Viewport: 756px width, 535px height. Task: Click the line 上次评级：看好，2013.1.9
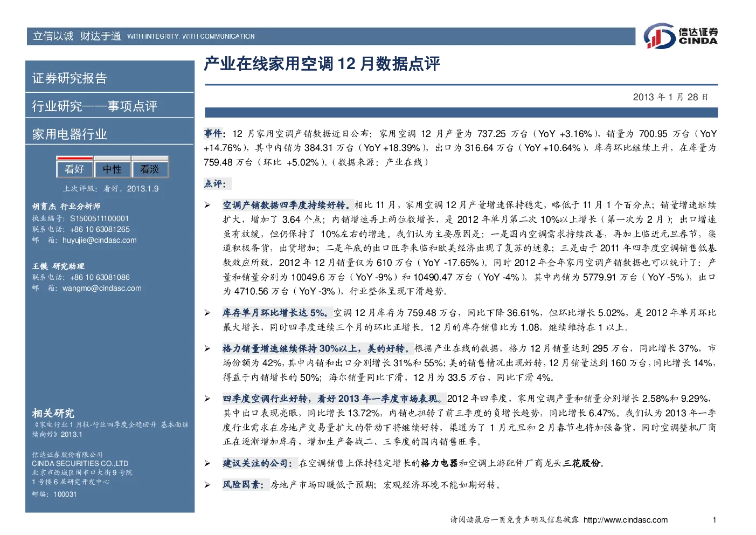pyautogui.click(x=111, y=189)
